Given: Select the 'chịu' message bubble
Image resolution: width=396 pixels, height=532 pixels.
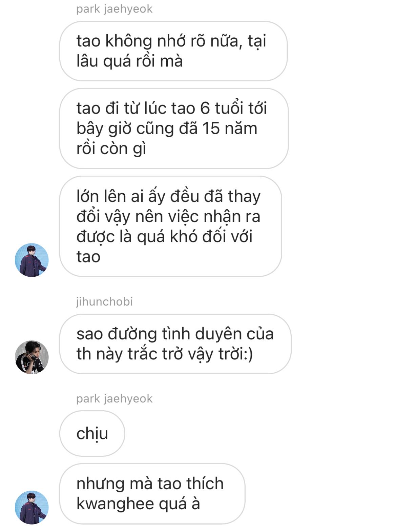Looking at the screenshot, I should pos(92,433).
